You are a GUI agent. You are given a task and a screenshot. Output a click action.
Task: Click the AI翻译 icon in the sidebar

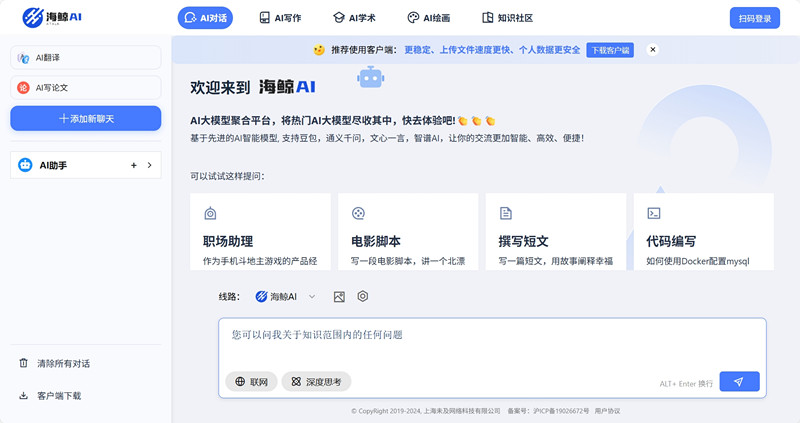coord(23,58)
